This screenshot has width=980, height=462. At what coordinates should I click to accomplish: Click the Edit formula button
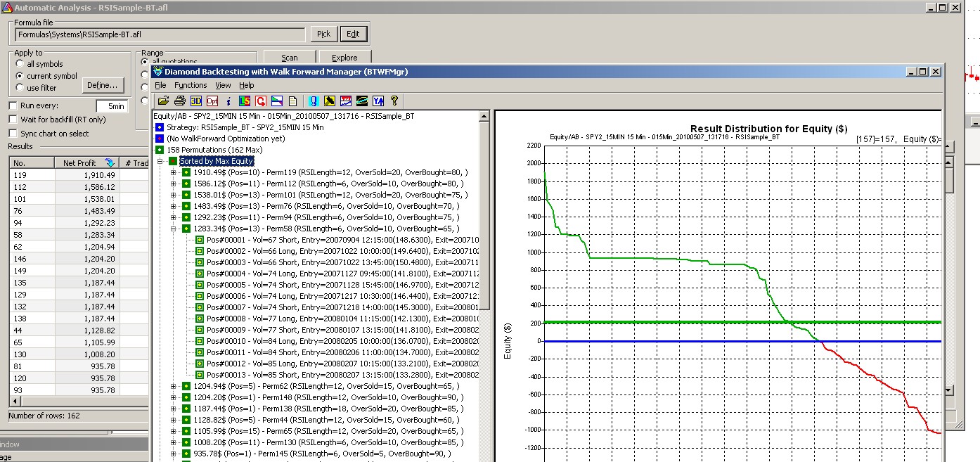[353, 34]
